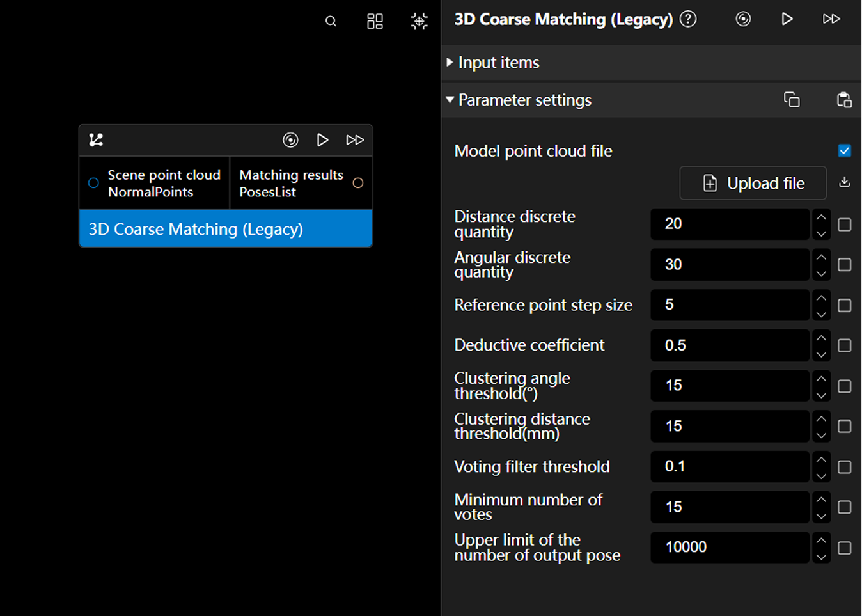Screen dimensions: 862x616
Task: Click the download icon beside Upload file
Action: coord(844,182)
